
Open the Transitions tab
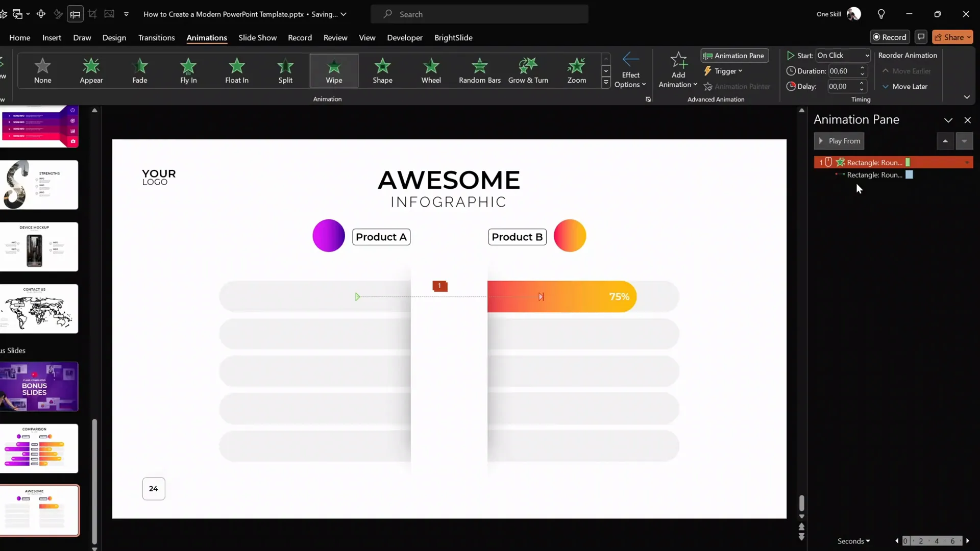pyautogui.click(x=156, y=38)
